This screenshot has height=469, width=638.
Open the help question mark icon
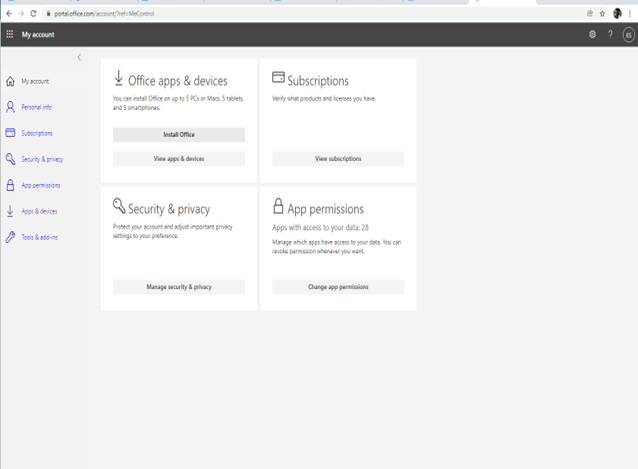coord(610,35)
